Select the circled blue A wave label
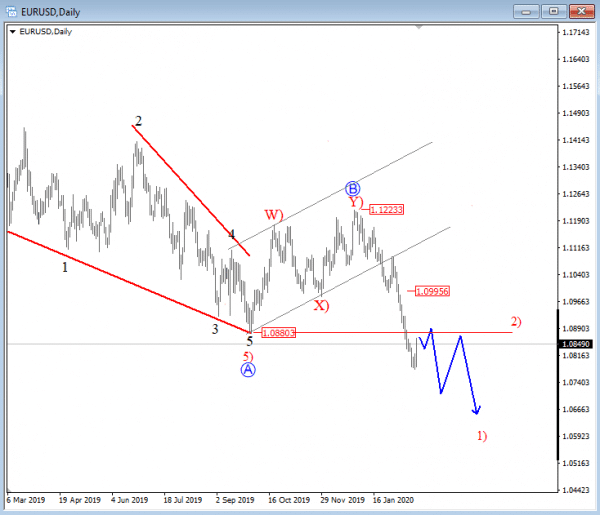Screen dimensions: 600x515 click(x=248, y=370)
